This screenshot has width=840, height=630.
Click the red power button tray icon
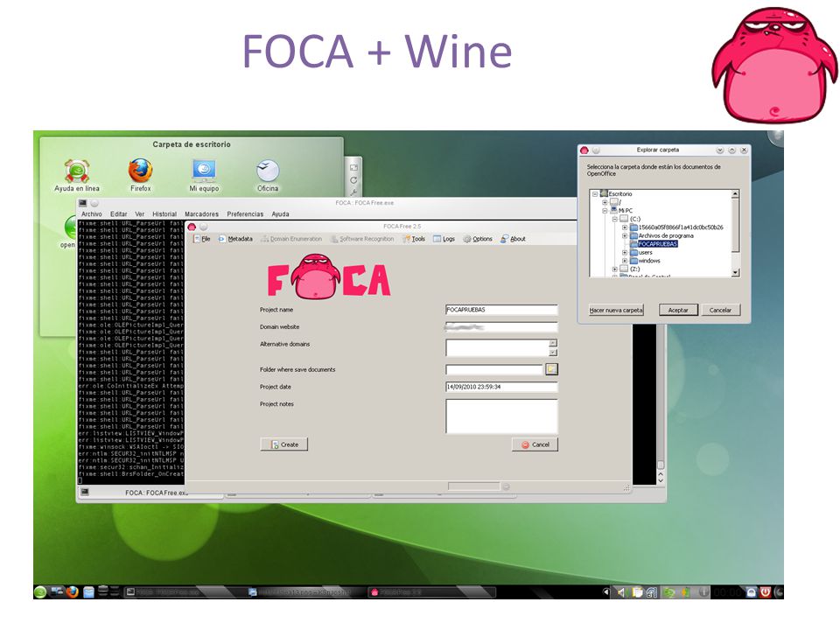(x=765, y=592)
